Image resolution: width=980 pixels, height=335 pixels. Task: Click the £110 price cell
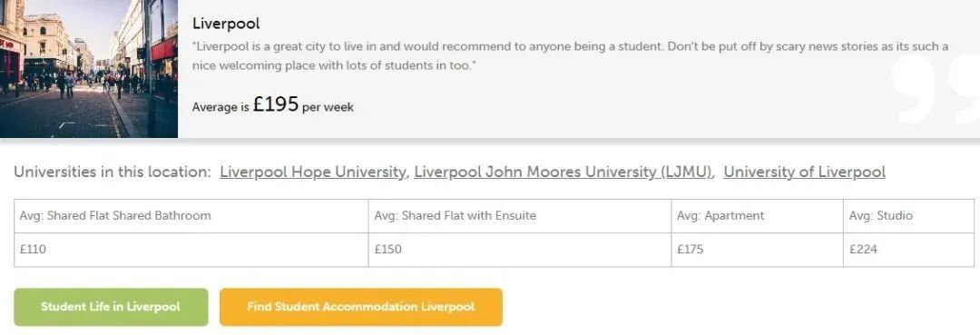191,250
